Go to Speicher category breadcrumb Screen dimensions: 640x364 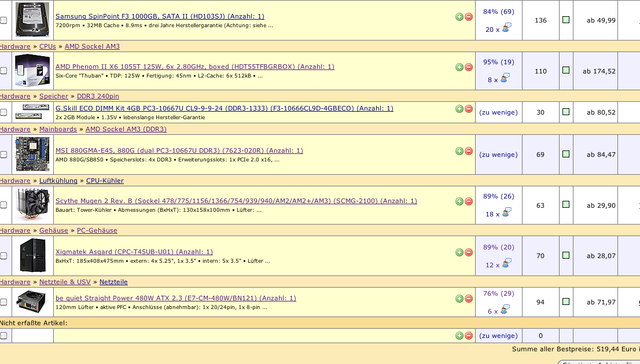pyautogui.click(x=53, y=96)
